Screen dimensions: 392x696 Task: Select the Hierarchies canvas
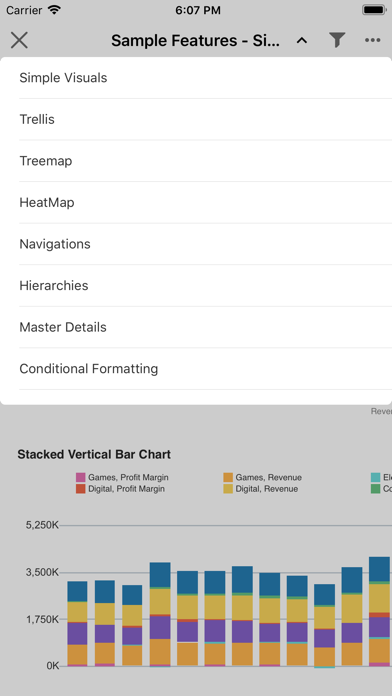(x=196, y=285)
